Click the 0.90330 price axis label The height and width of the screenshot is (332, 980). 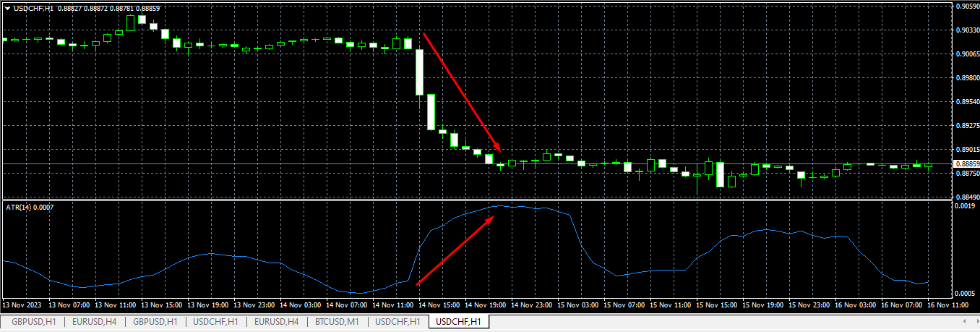[966, 30]
